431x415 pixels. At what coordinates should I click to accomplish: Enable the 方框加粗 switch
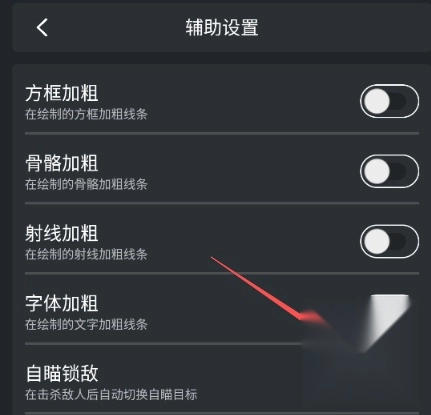coord(389,101)
